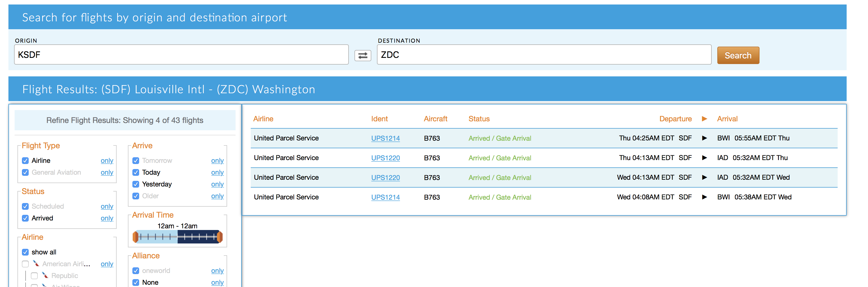Click the right handle of Arrival Time slider
The image size is (868, 287).
(220, 237)
